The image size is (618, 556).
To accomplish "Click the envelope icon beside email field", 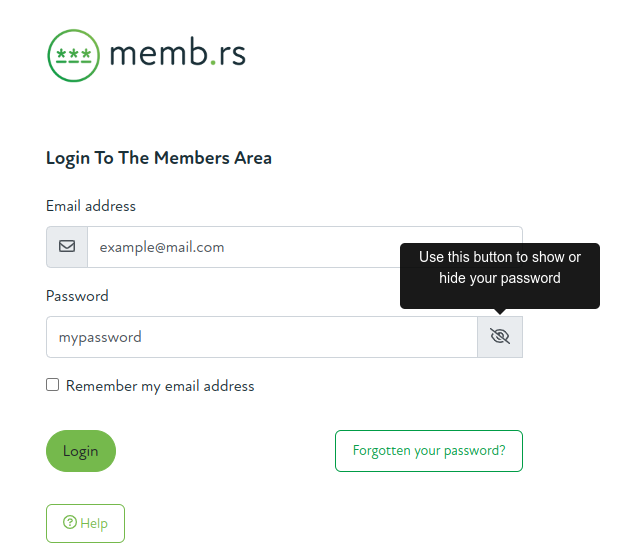I will click(67, 246).
